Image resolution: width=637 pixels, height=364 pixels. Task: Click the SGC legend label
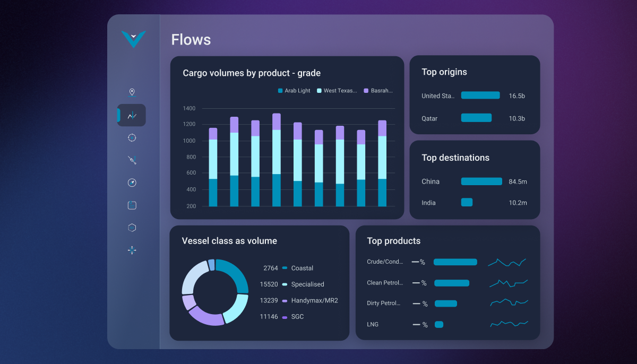[x=297, y=316]
